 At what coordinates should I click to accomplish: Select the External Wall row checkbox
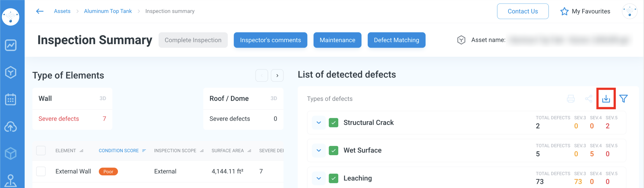point(41,171)
